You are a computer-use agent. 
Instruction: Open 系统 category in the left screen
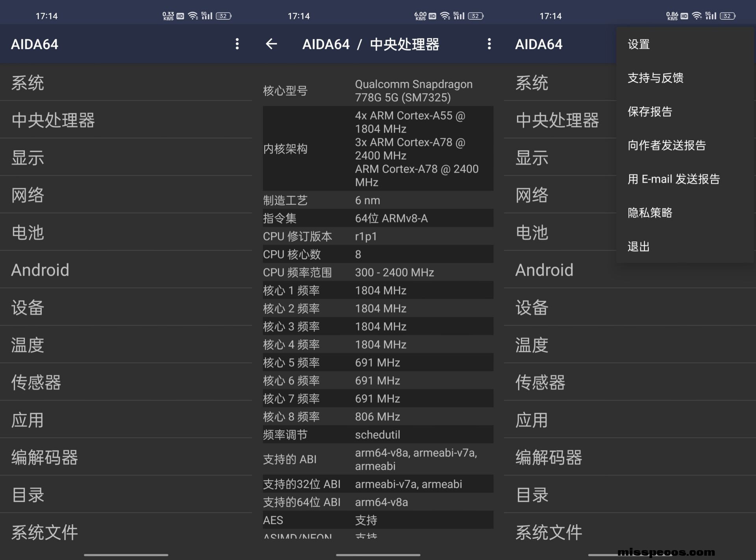[x=126, y=83]
